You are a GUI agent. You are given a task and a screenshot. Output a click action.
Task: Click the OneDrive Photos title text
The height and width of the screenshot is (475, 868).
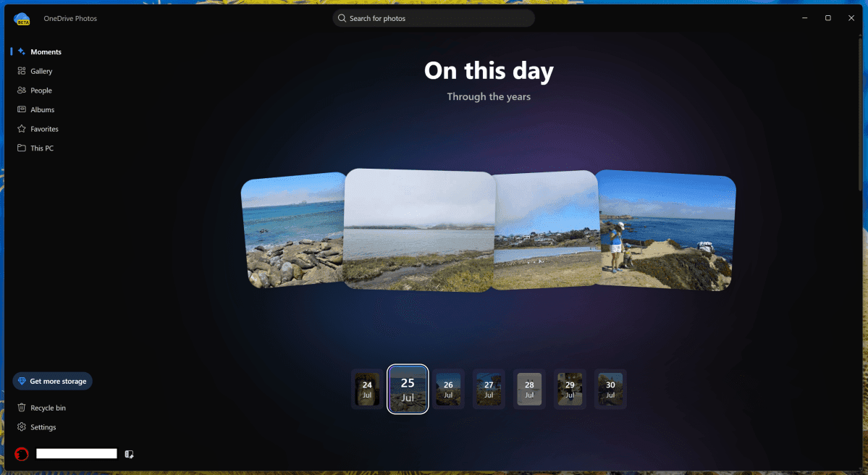tap(70, 18)
